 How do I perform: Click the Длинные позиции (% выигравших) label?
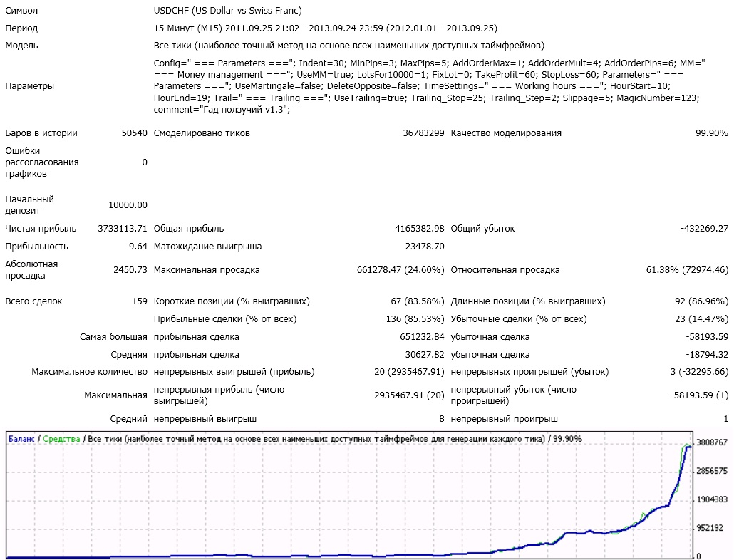[x=528, y=301]
